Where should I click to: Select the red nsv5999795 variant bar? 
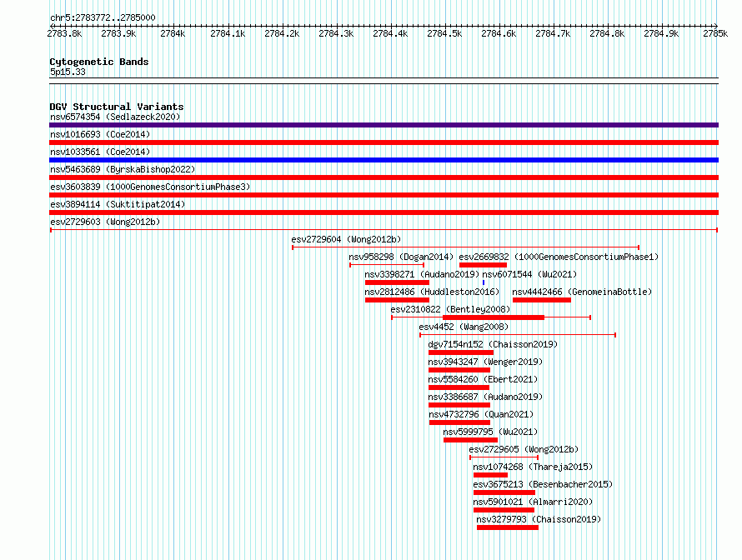click(470, 440)
